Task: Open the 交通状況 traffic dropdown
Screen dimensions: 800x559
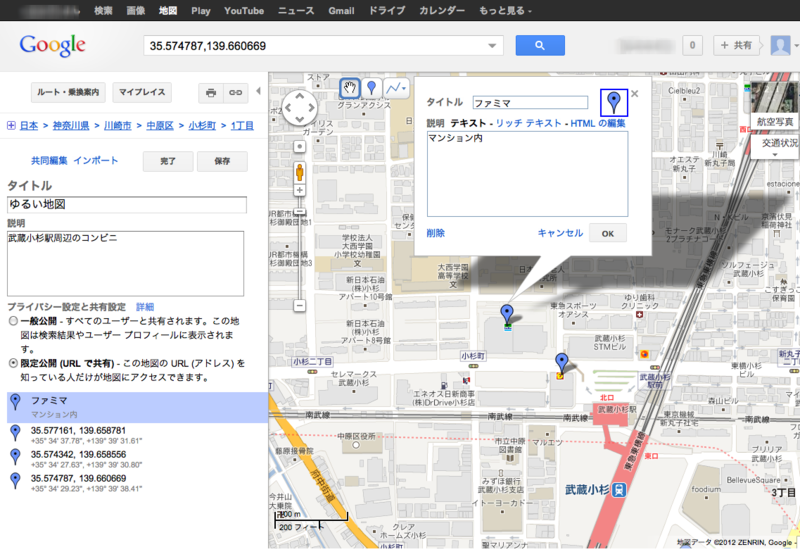Action: coord(775,147)
